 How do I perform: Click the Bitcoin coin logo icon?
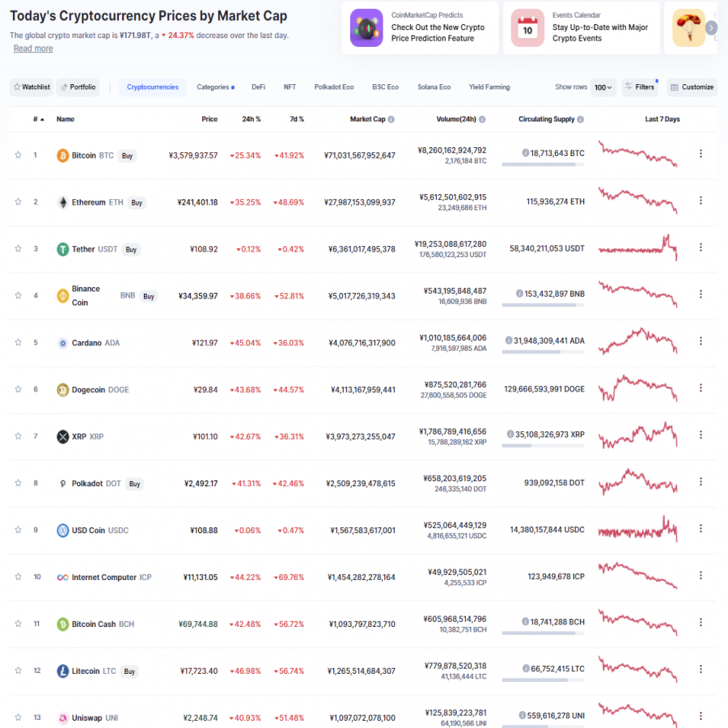[x=62, y=155]
